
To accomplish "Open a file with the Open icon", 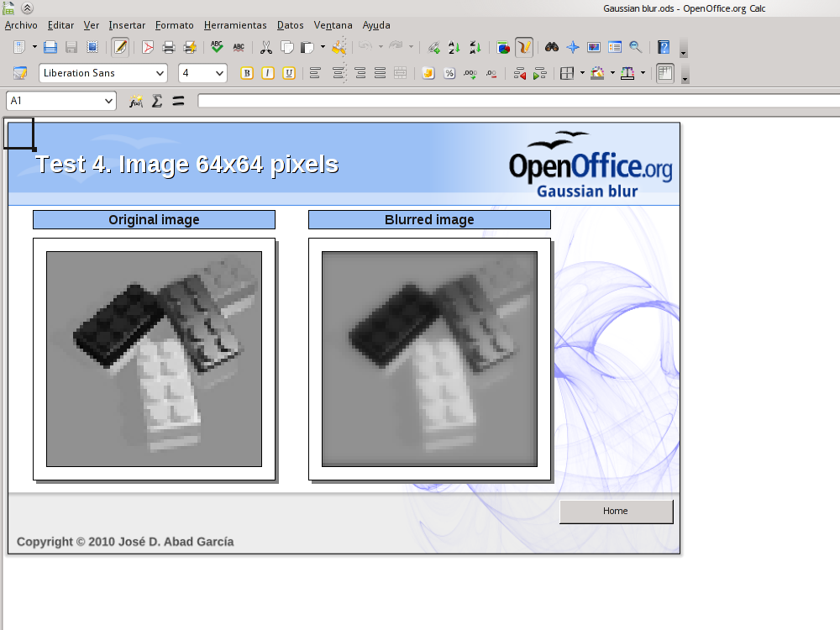I will pyautogui.click(x=50, y=47).
